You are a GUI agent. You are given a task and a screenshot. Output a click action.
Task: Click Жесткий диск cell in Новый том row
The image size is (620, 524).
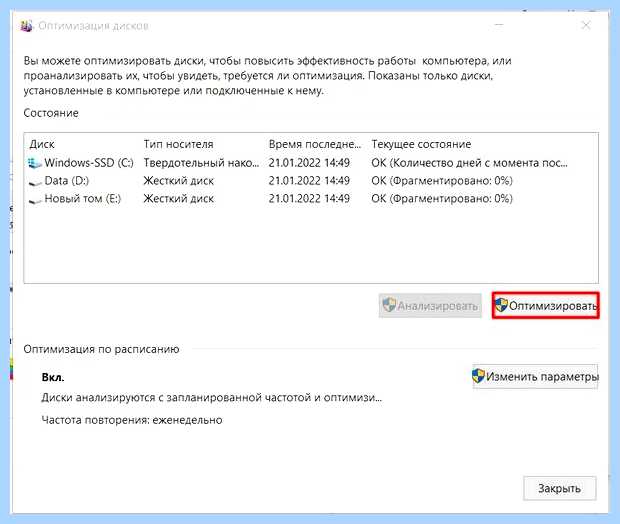[178, 199]
